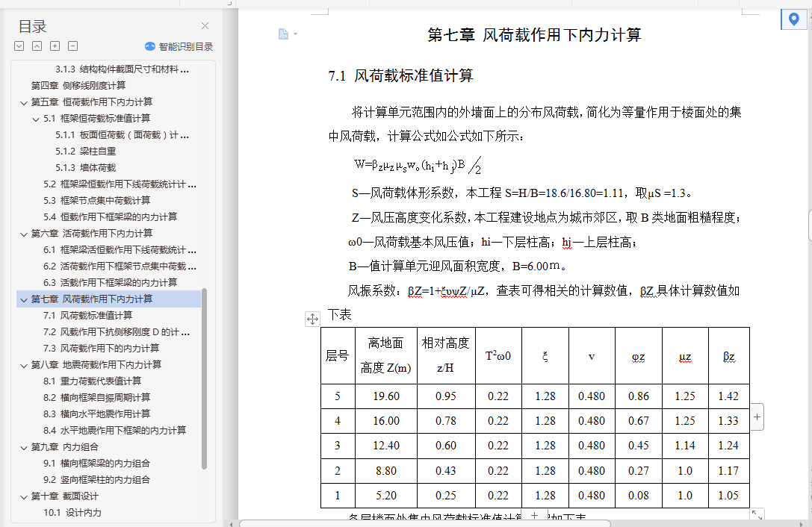Click the add-row plus button below table
Image resolution: width=812 pixels, height=527 pixels.
coord(534,515)
